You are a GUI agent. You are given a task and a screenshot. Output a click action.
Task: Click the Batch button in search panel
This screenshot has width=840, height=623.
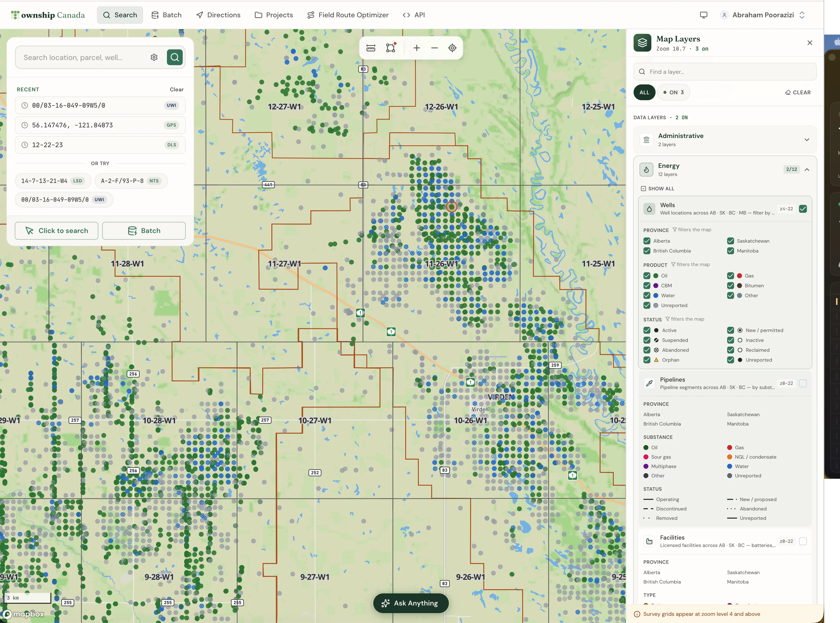tap(144, 231)
